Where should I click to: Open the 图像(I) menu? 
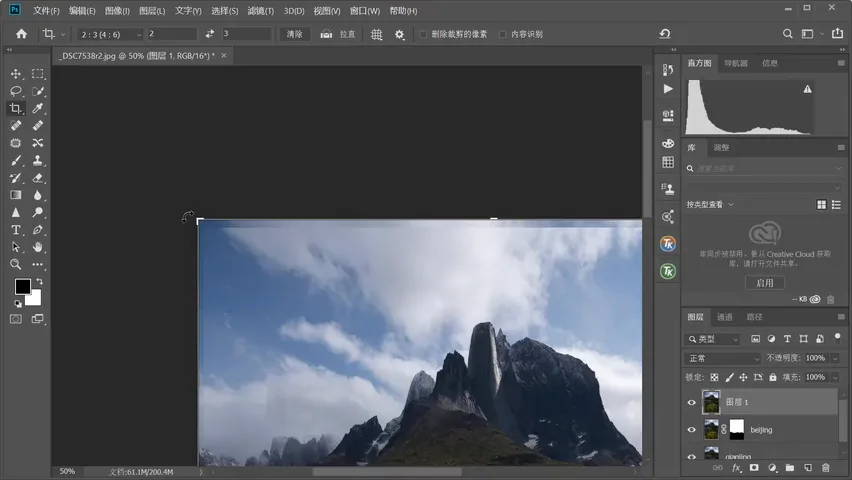pos(117,11)
